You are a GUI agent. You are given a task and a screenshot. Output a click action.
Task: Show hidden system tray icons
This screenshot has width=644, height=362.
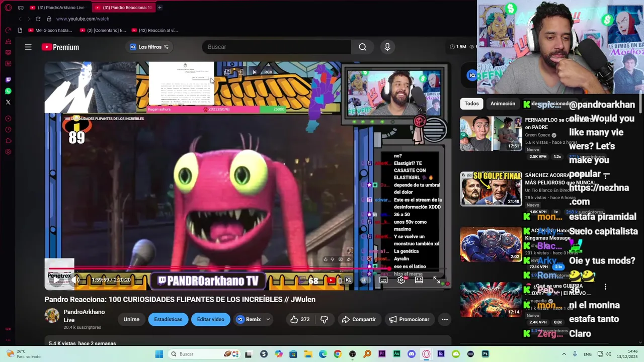(x=564, y=354)
